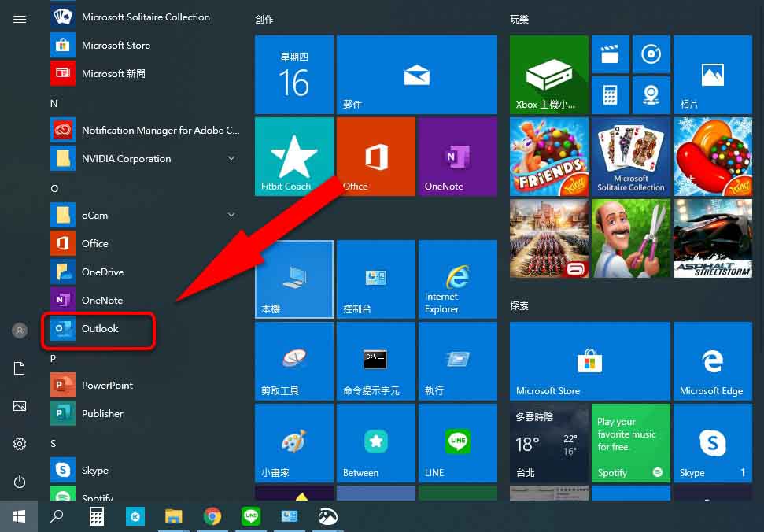Open the 相片 Photos tile
Image resolution: width=764 pixels, height=532 pixels.
click(x=713, y=75)
